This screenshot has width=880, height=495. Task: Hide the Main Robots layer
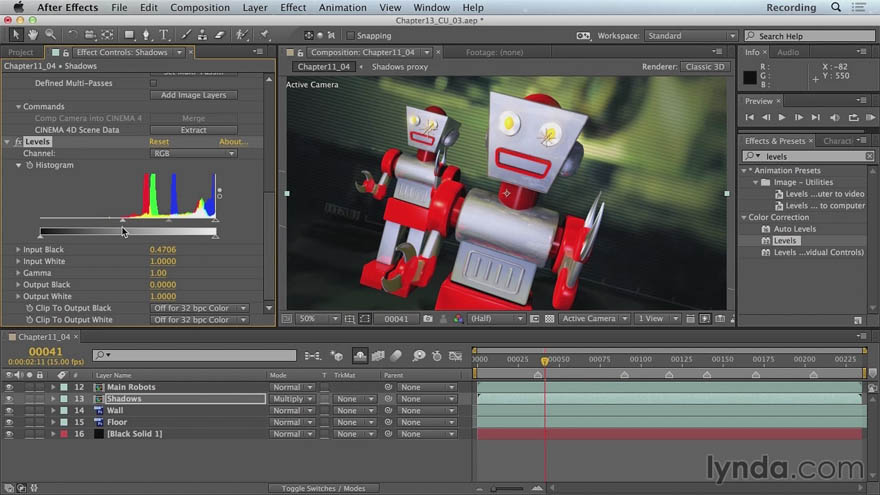pyautogui.click(x=9, y=387)
